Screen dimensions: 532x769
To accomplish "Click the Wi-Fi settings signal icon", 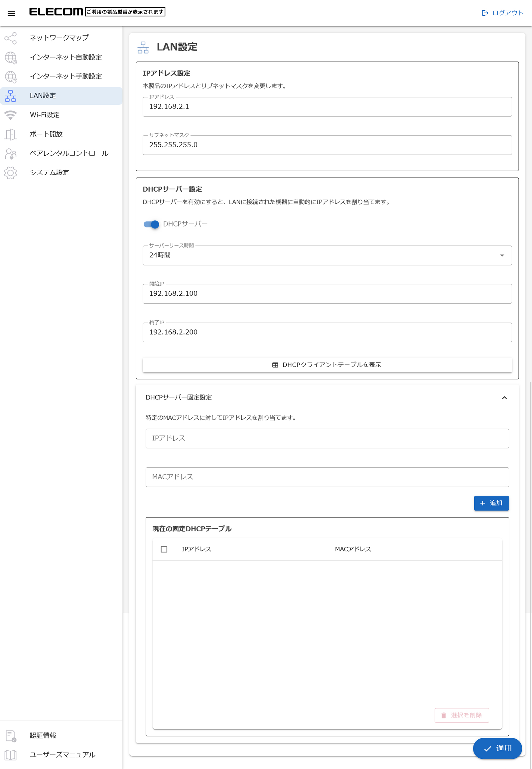I will coord(11,115).
